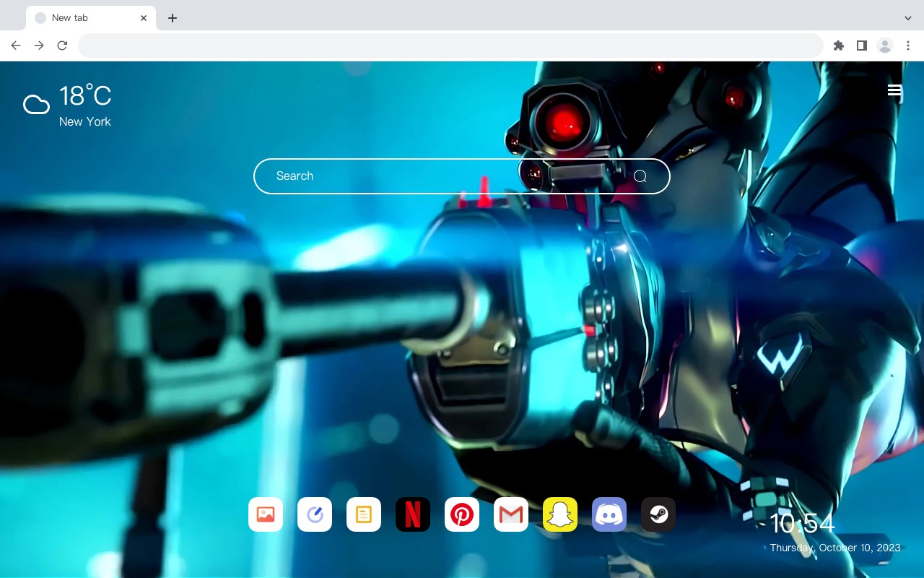Expand the tab search chevron
The width and height of the screenshot is (924, 578).
(907, 18)
